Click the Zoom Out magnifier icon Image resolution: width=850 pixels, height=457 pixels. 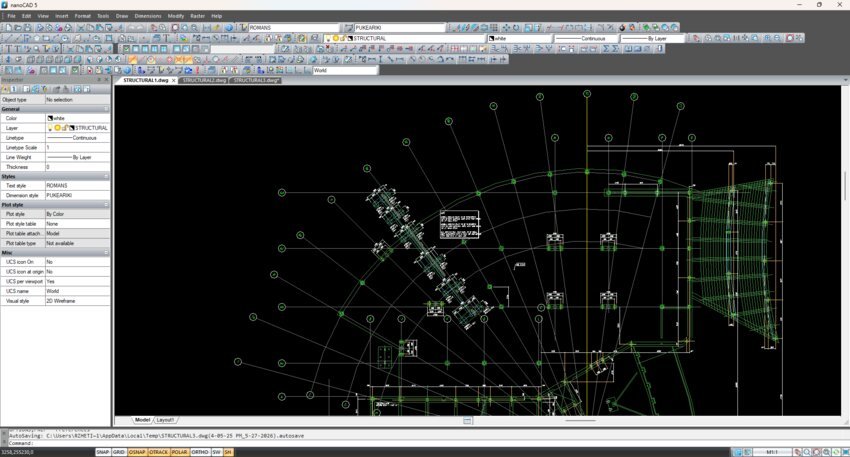[x=777, y=38]
